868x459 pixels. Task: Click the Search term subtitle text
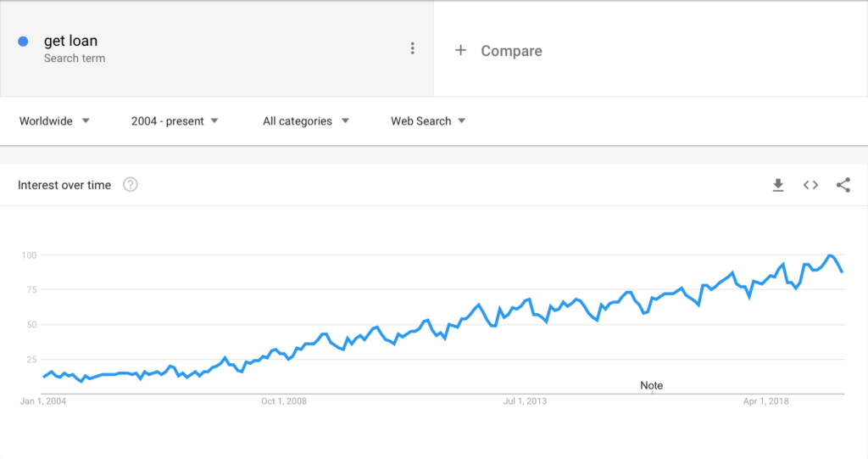(75, 59)
